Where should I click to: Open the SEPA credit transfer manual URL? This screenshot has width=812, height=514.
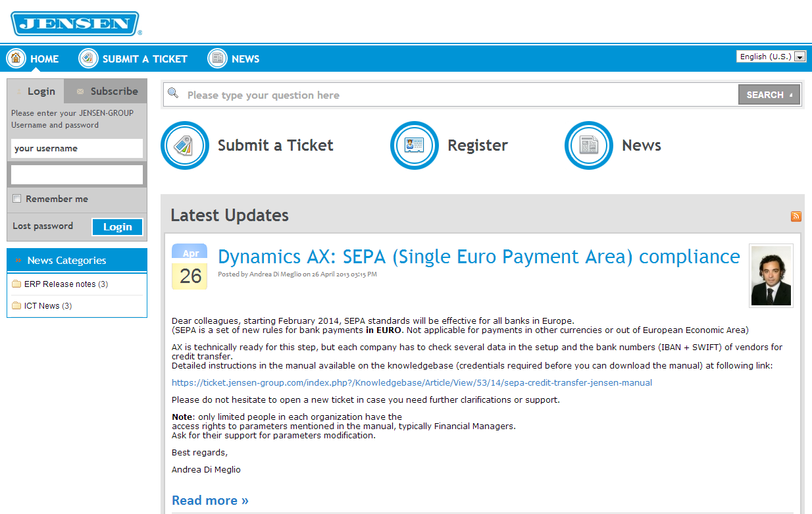point(412,382)
